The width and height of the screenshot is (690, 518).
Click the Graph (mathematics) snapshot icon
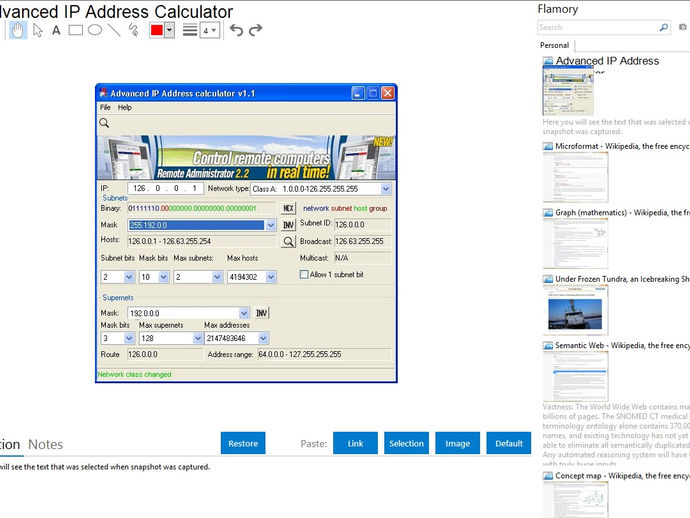coord(548,213)
